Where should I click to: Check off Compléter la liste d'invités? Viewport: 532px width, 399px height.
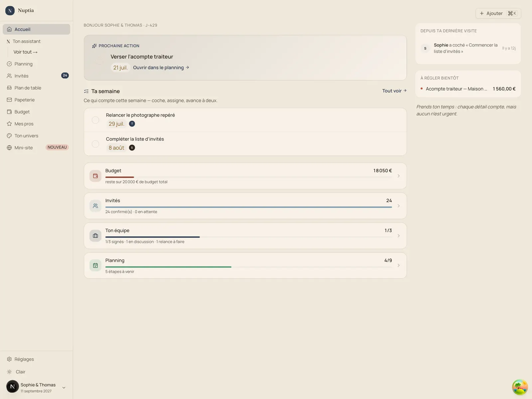pos(95,144)
